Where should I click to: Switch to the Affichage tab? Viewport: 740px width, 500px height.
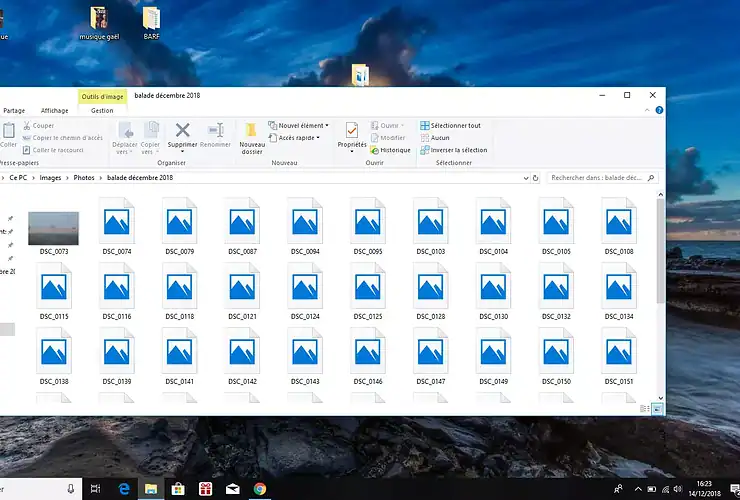tap(54, 110)
